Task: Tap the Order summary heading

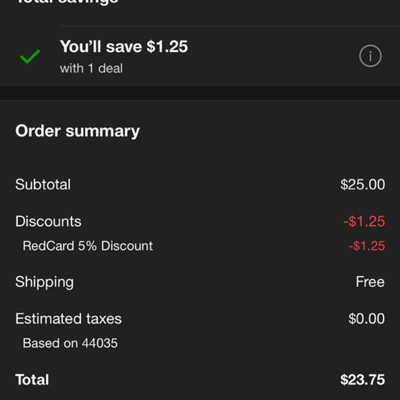Action: [x=77, y=131]
